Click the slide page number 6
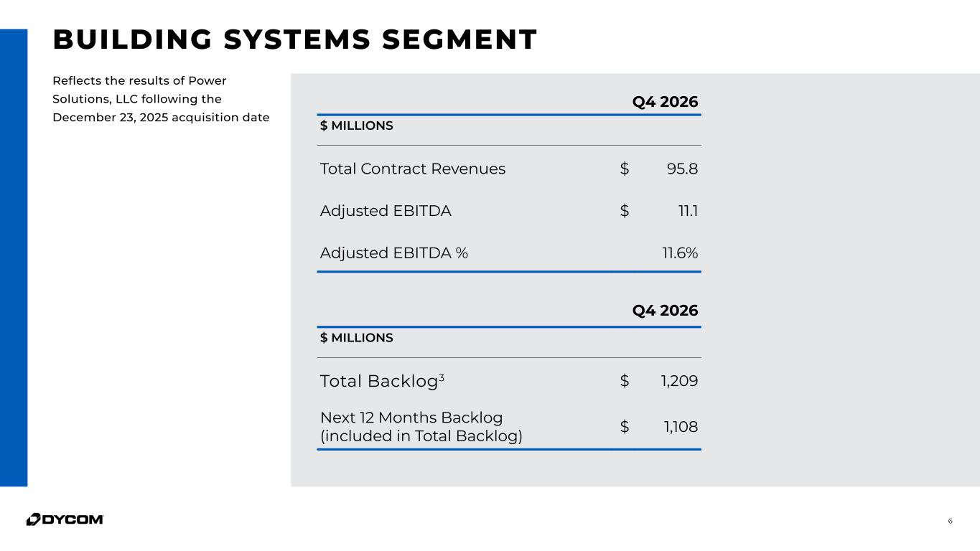This screenshot has width=980, height=551. click(950, 521)
